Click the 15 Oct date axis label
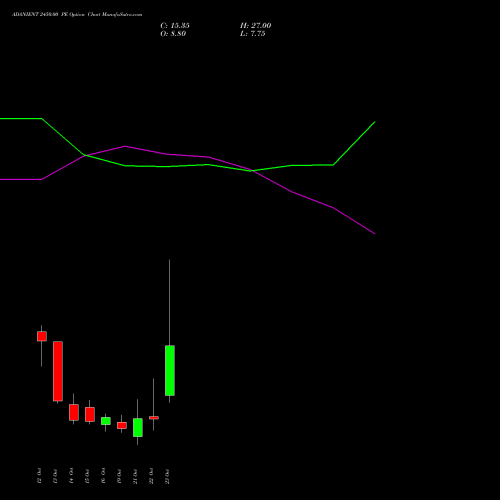 pos(87,476)
